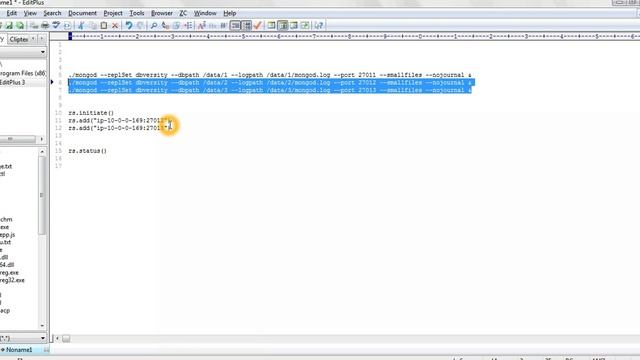Click the Replace toolbar icon
640x360 pixels.
click(x=165, y=25)
